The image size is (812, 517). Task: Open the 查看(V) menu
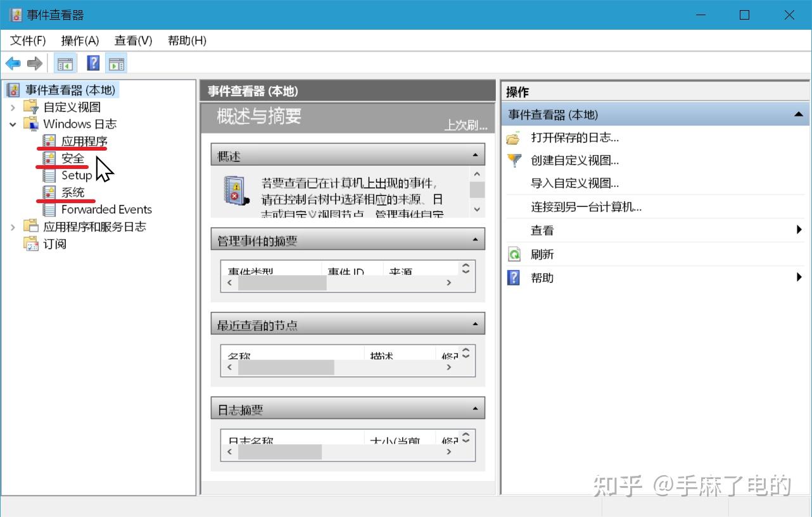[x=133, y=40]
